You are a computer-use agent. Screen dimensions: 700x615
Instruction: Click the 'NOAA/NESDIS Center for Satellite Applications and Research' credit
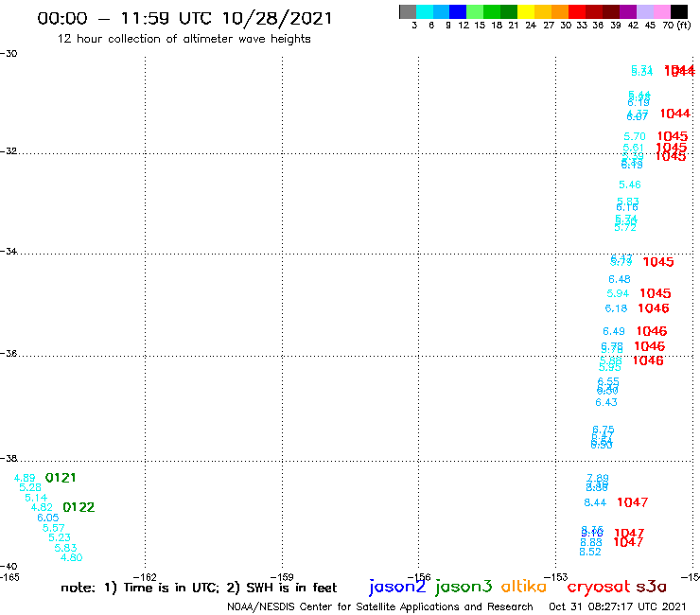click(380, 607)
